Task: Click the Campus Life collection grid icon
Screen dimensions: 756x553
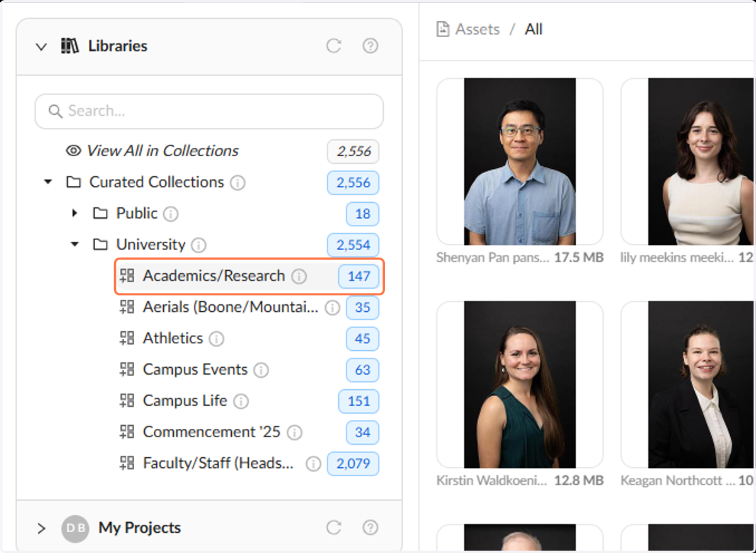Action: tap(127, 401)
